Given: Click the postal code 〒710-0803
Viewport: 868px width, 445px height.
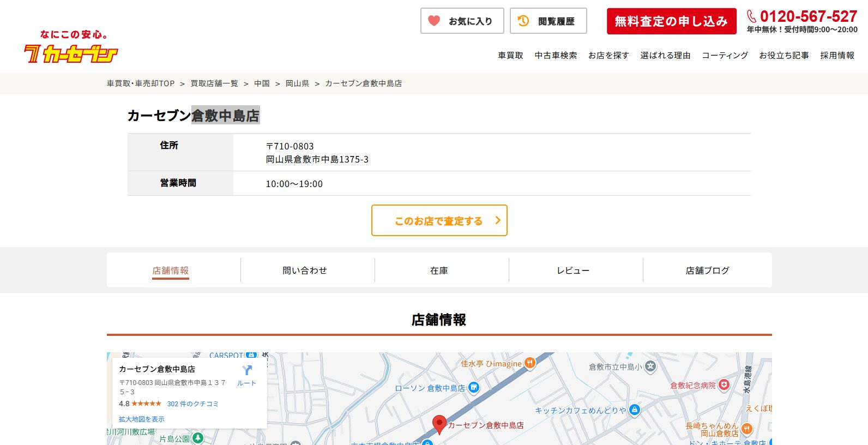Looking at the screenshot, I should click(x=290, y=146).
